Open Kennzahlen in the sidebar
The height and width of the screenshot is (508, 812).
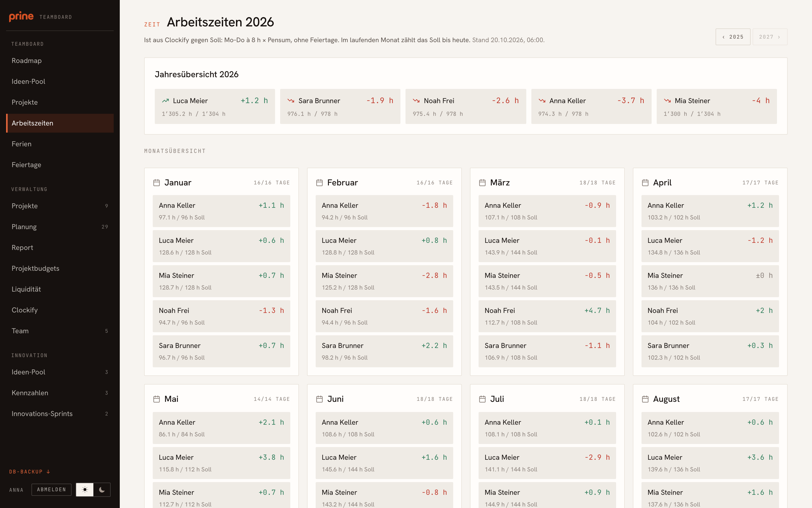coord(60,393)
